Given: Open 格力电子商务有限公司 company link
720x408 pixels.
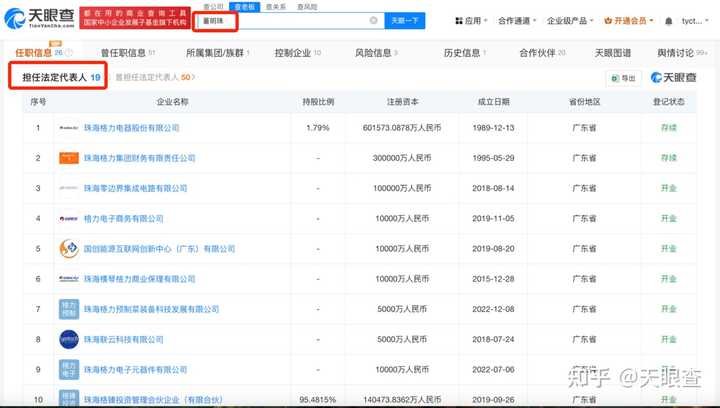Looking at the screenshot, I should 124,218.
